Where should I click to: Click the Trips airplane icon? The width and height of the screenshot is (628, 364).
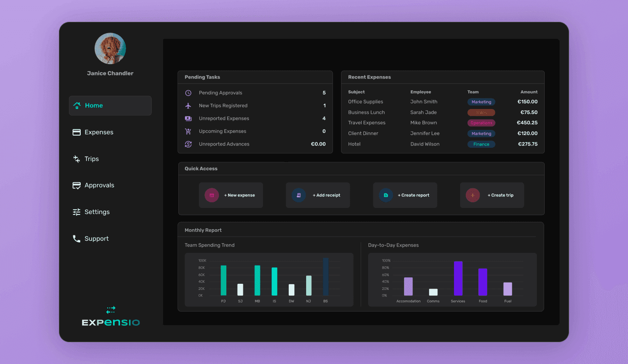coord(77,158)
